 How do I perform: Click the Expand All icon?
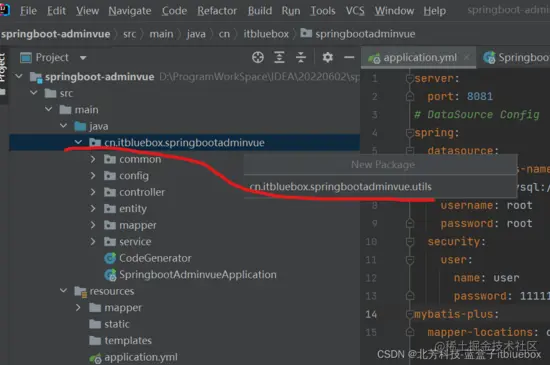(279, 57)
